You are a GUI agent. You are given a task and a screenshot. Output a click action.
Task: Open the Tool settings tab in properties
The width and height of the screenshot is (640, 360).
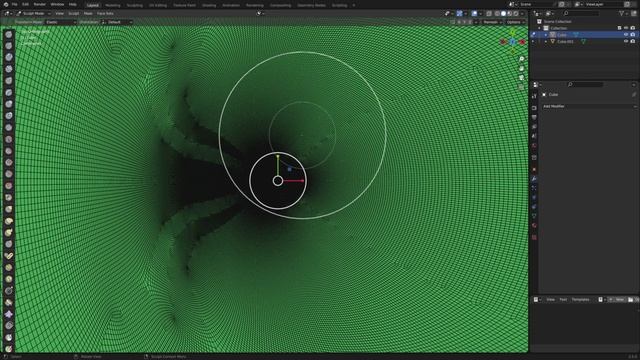534,96
